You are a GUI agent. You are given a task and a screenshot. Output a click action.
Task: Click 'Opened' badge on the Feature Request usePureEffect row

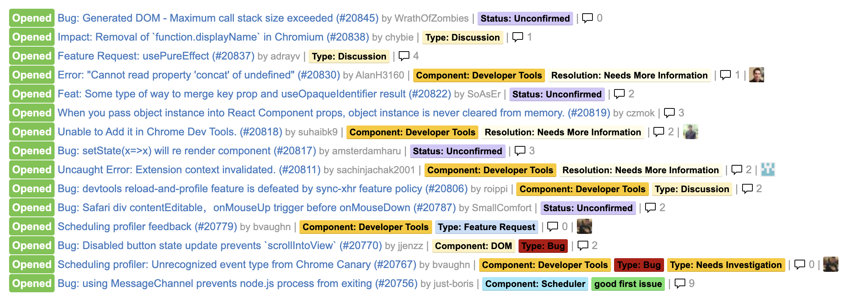[x=32, y=56]
